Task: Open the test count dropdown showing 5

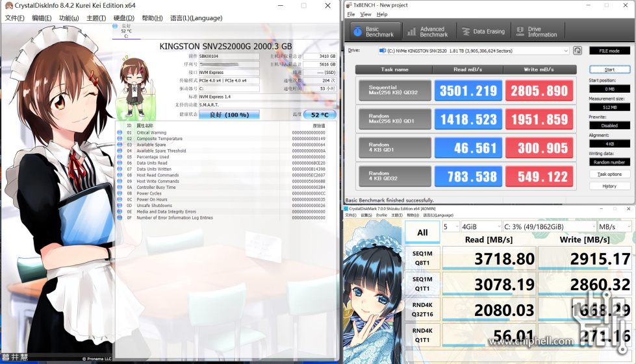Action: [x=451, y=226]
